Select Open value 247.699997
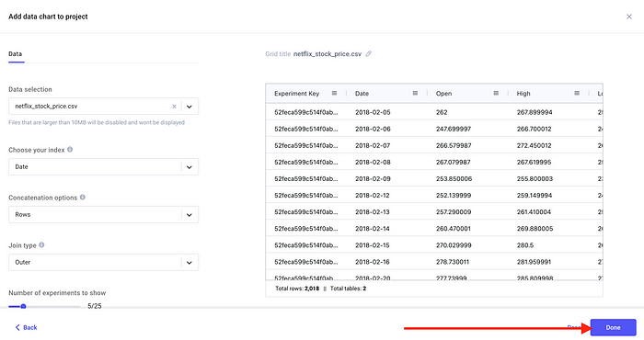644x340 pixels. tap(454, 129)
